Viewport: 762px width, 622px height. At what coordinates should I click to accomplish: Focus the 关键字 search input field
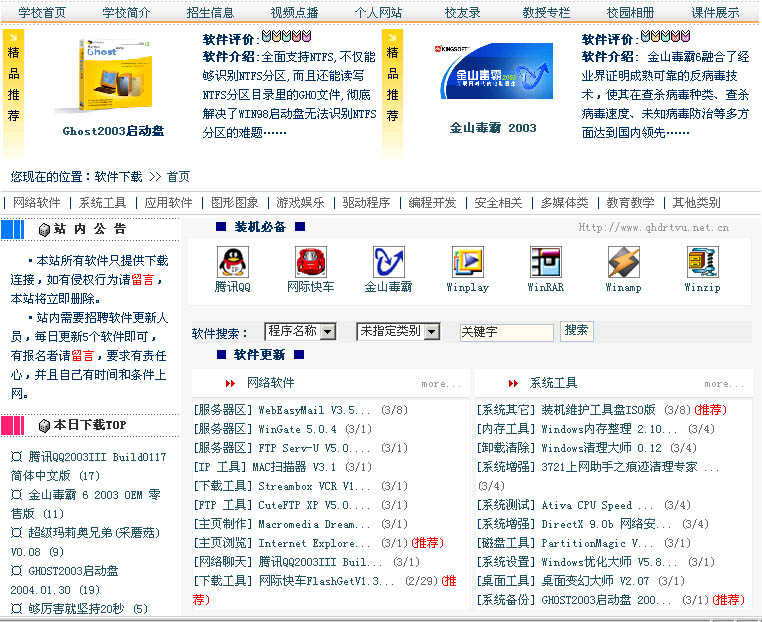(506, 332)
